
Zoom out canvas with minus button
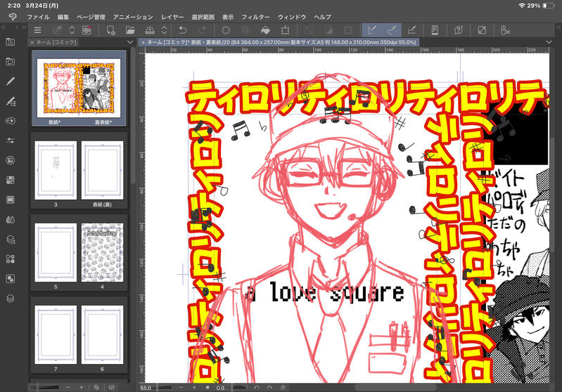pyautogui.click(x=181, y=388)
